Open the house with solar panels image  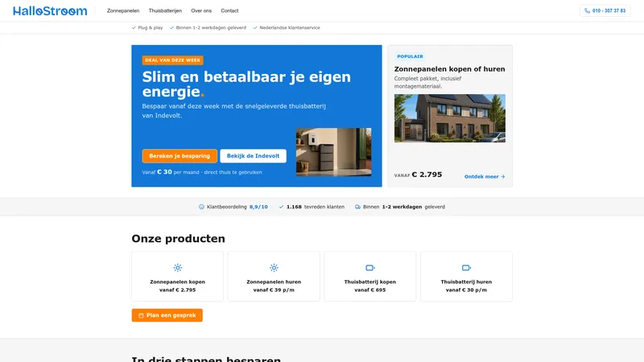[450, 118]
